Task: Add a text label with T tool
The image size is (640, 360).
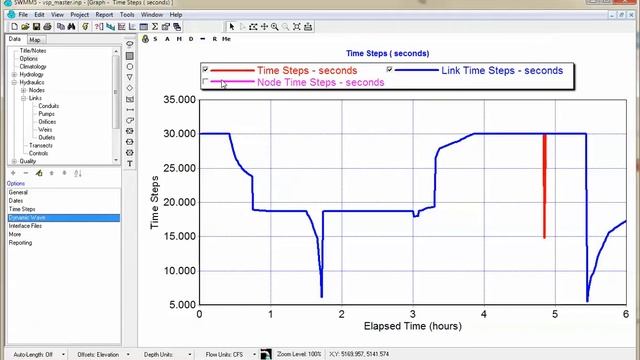Action: [130, 164]
